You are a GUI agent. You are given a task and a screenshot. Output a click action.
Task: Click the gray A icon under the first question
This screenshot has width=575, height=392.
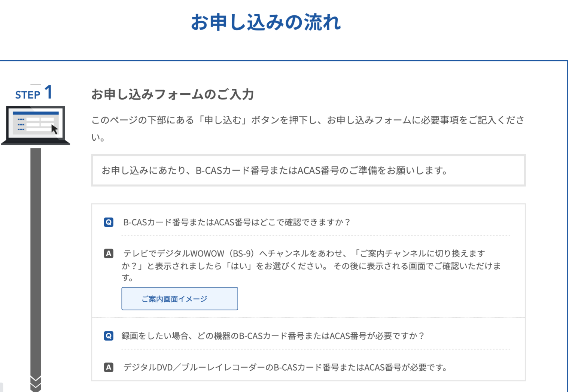pos(109,253)
